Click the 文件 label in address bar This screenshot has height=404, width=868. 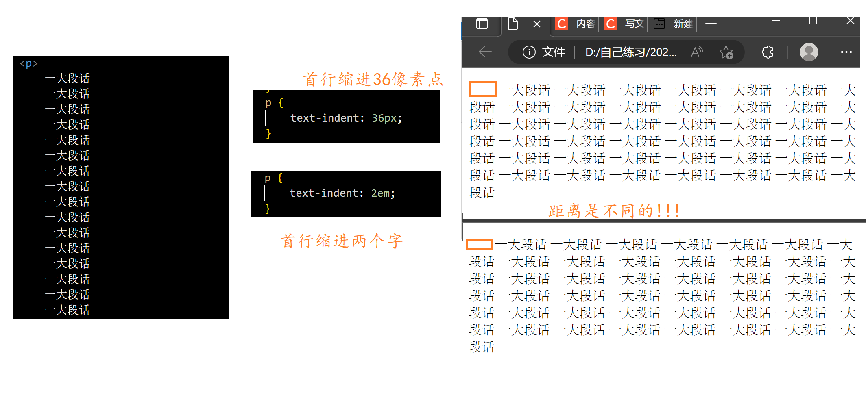coord(553,52)
